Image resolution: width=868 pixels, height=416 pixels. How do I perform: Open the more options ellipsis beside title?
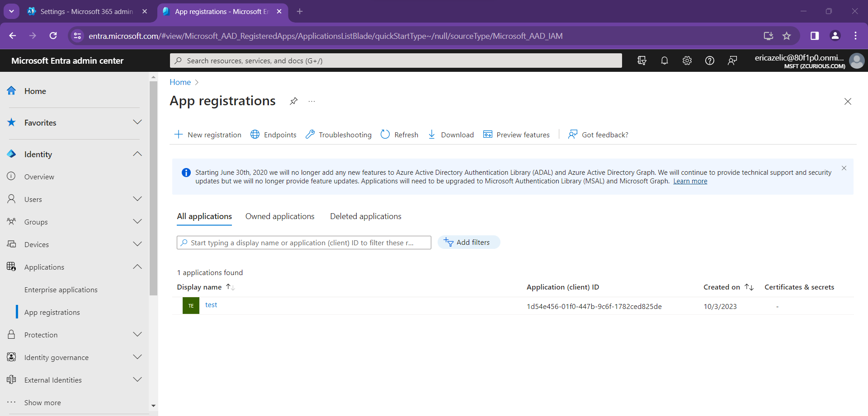click(x=311, y=101)
